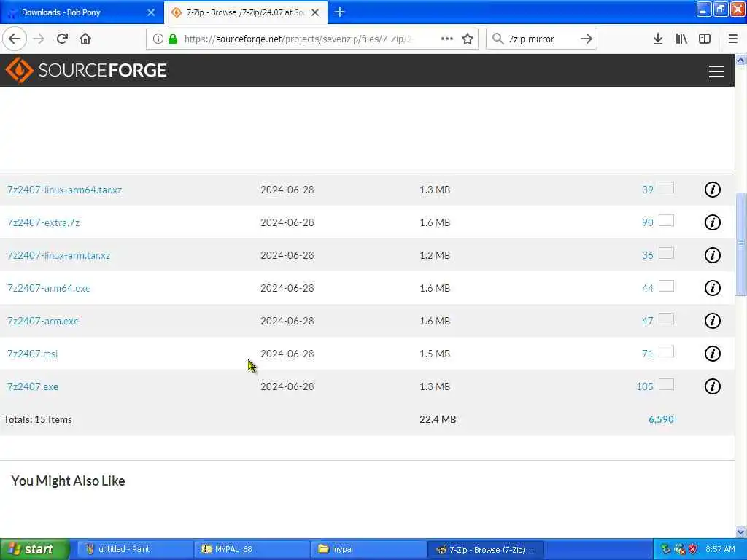The height and width of the screenshot is (560, 747).
Task: Tick the checkbox for 7z2407-linux-arm64.tar.xz row
Action: 666,187
